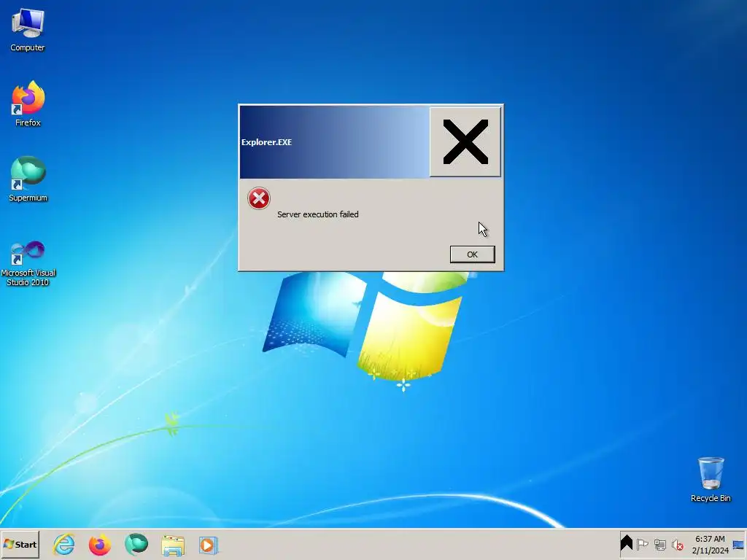The width and height of the screenshot is (747, 560).
Task: Launch Supermium from the taskbar
Action: point(136,544)
